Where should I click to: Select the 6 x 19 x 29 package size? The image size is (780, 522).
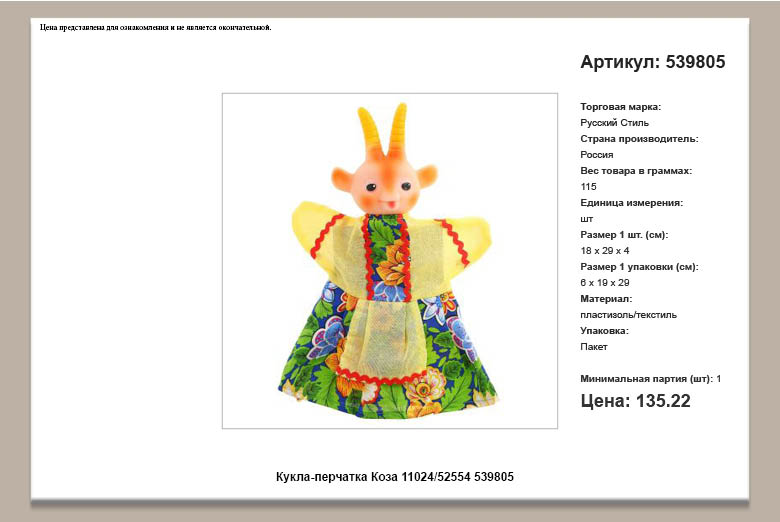coord(605,283)
